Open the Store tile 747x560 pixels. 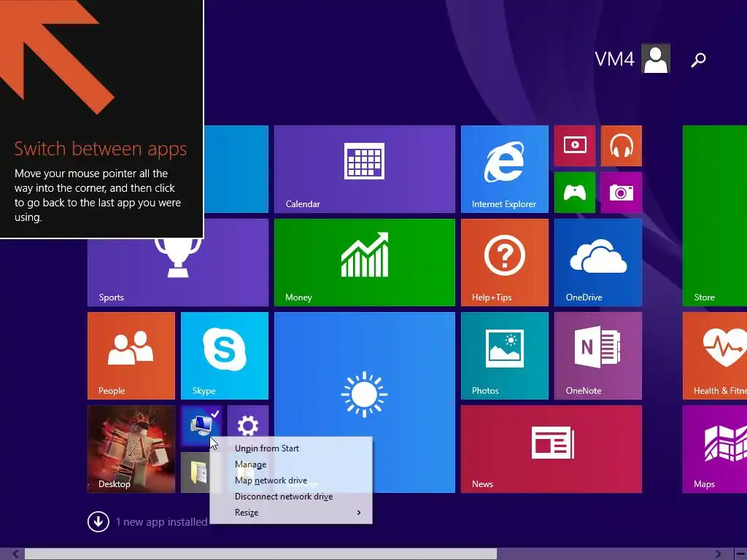point(715,216)
